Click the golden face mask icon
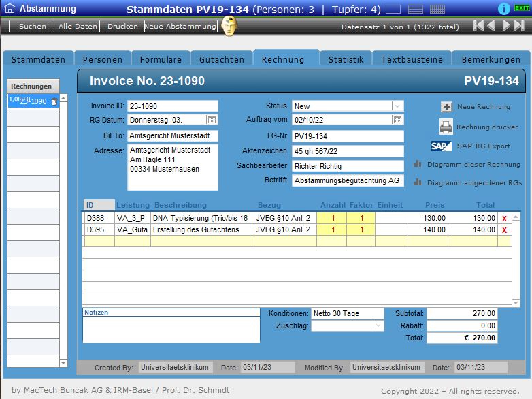Viewport: 532px width, 399px height. point(229,26)
